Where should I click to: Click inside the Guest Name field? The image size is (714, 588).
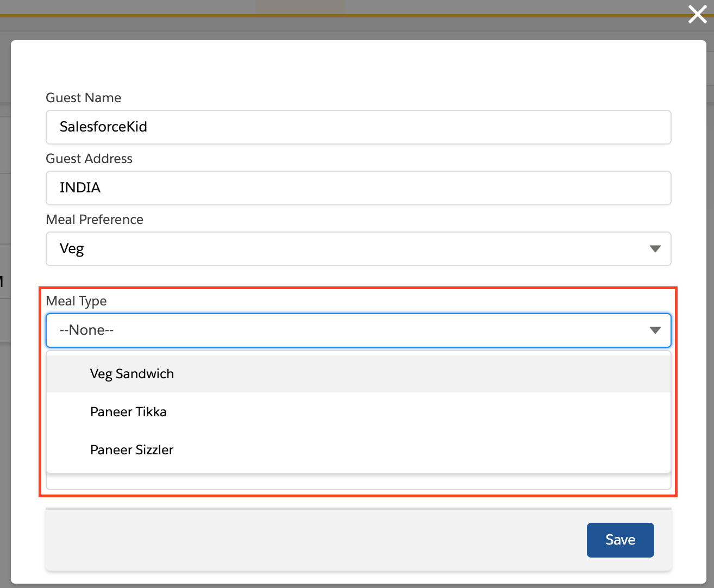point(359,127)
